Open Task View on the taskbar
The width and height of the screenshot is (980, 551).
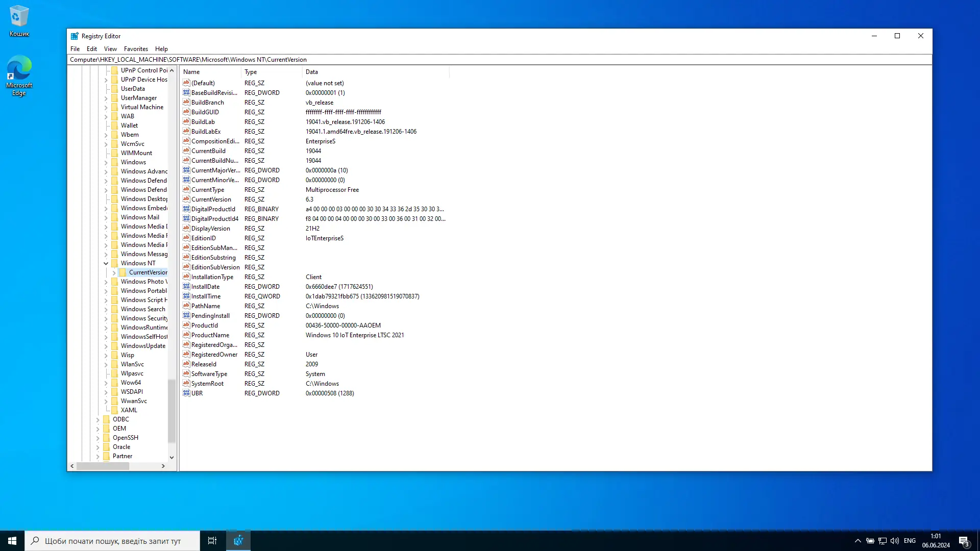pyautogui.click(x=212, y=541)
